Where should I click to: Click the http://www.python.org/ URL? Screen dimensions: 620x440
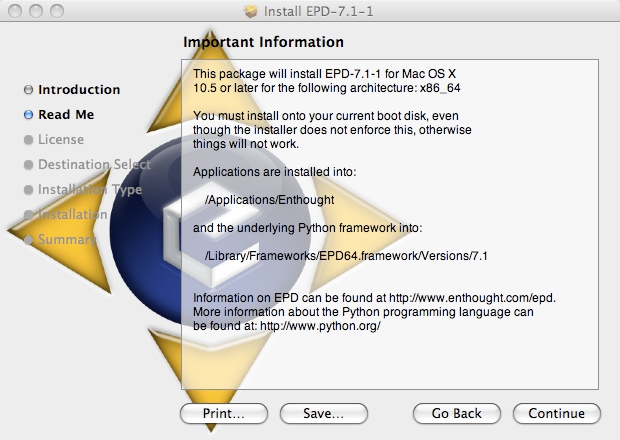320,326
